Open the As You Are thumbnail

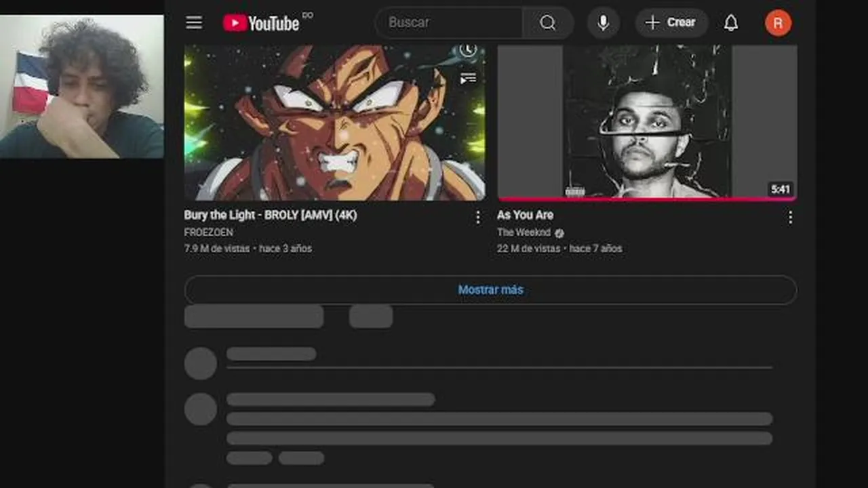(x=647, y=123)
